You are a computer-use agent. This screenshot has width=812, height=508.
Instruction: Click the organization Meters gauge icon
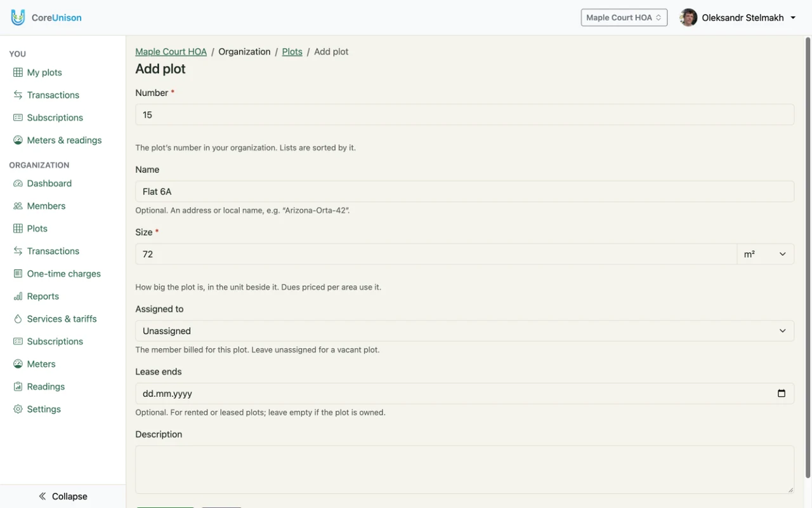pyautogui.click(x=18, y=364)
